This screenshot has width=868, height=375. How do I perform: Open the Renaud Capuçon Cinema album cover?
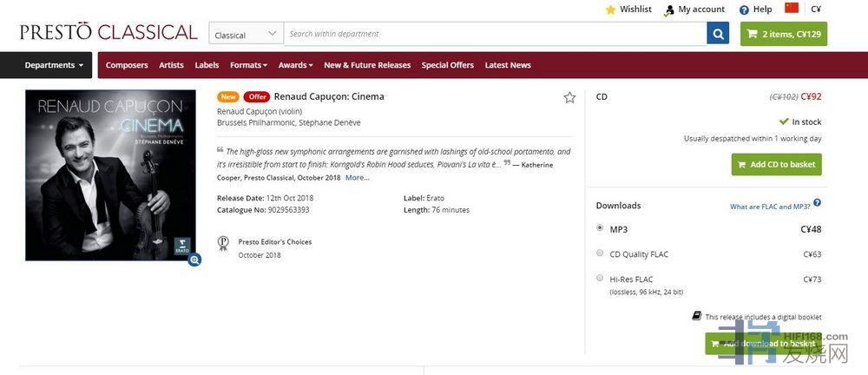[x=110, y=174]
